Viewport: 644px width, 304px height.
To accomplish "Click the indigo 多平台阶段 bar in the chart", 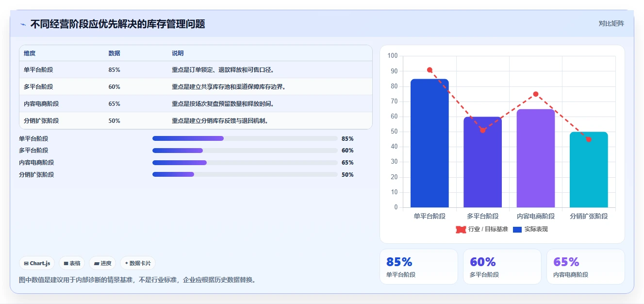I will [482, 162].
